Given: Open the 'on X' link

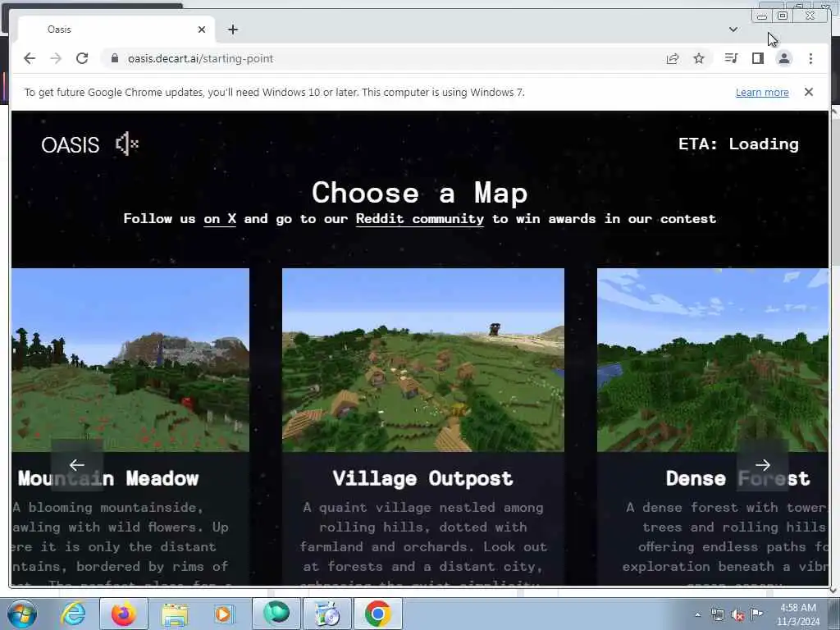Looking at the screenshot, I should coord(220,218).
